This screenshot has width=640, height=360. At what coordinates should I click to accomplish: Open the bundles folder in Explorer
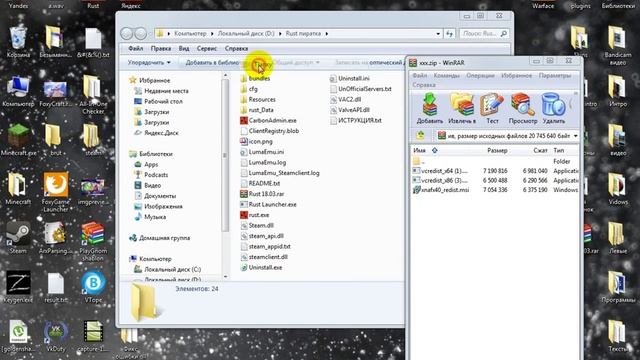tap(255, 78)
